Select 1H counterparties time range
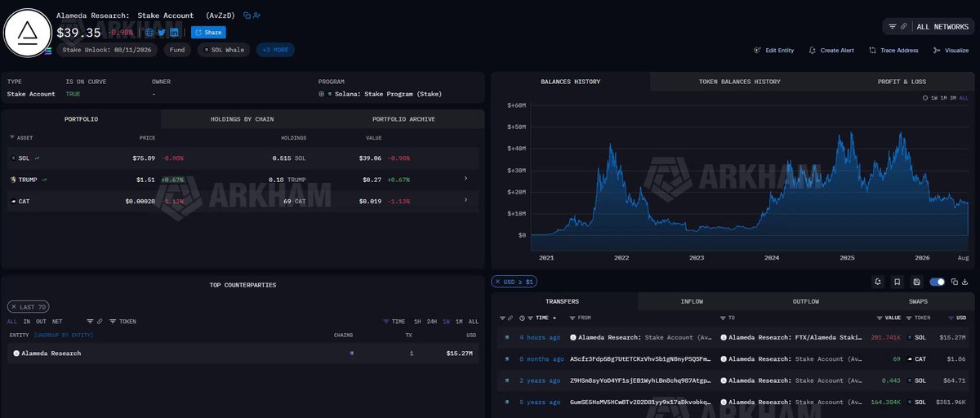 (417, 322)
